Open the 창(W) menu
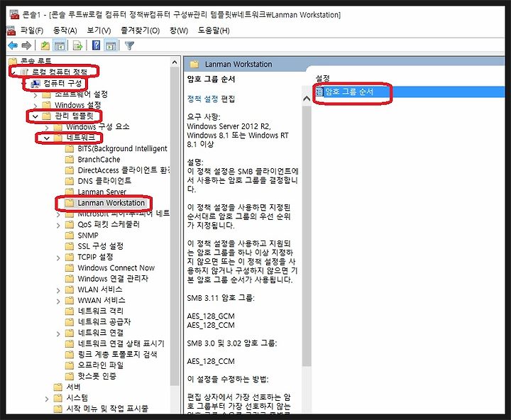This screenshot has height=420, width=511. coord(179,31)
